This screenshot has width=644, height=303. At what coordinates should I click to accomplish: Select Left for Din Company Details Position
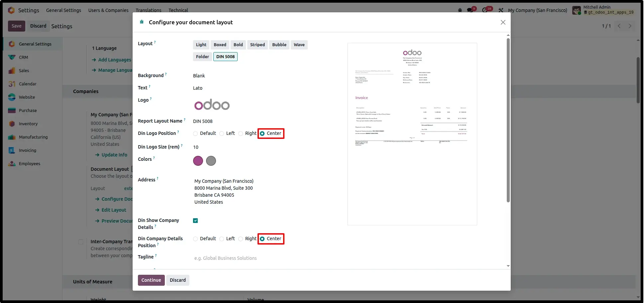tap(222, 239)
